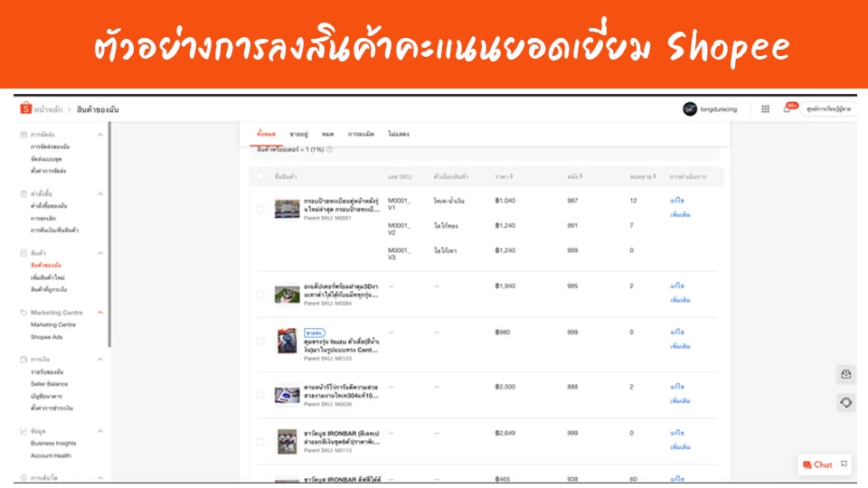Expand the Chat window icon
868x488 pixels.
coord(844,465)
